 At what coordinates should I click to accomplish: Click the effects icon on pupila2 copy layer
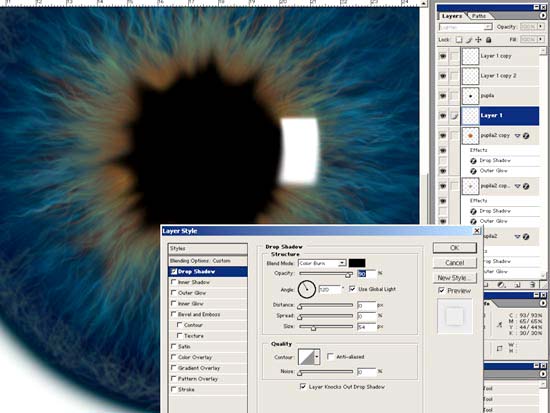pyautogui.click(x=526, y=136)
